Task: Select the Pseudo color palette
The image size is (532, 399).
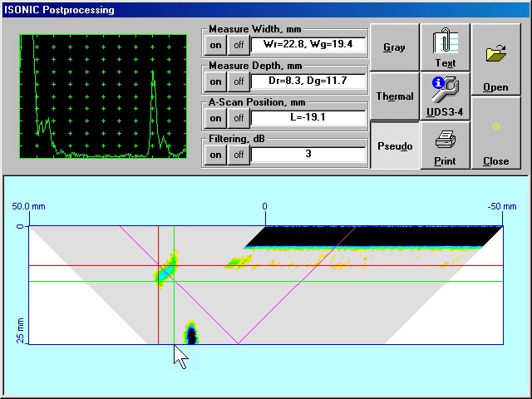Action: (x=394, y=145)
